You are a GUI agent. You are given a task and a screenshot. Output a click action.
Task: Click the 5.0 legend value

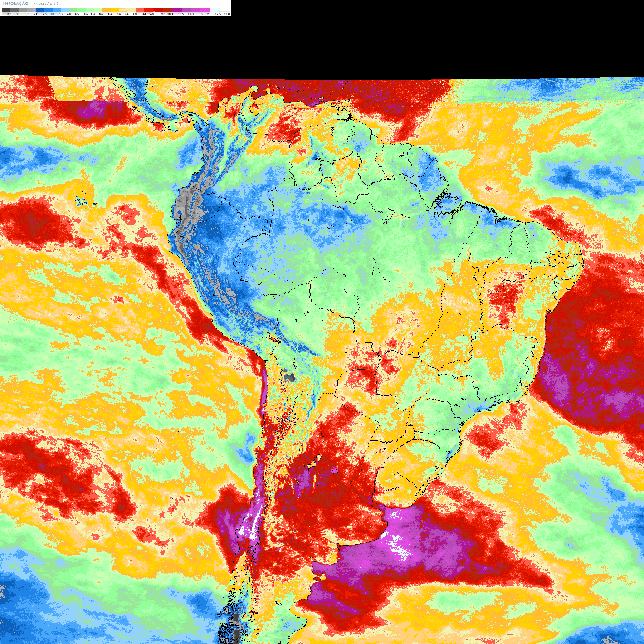(x=86, y=14)
